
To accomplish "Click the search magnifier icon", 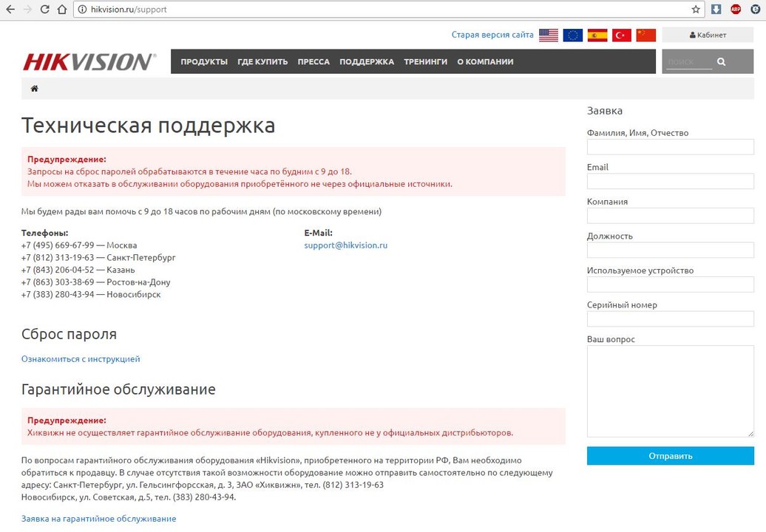I will tap(721, 61).
